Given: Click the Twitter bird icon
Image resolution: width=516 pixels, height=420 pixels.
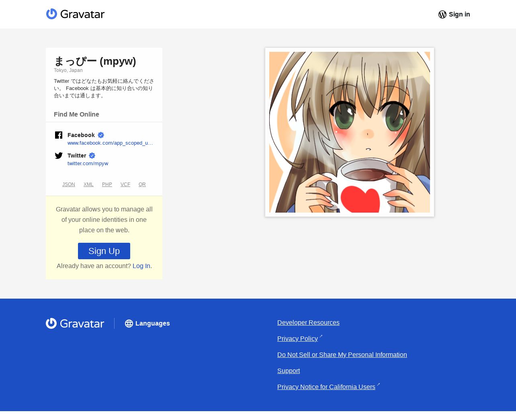Looking at the screenshot, I should click(x=59, y=156).
